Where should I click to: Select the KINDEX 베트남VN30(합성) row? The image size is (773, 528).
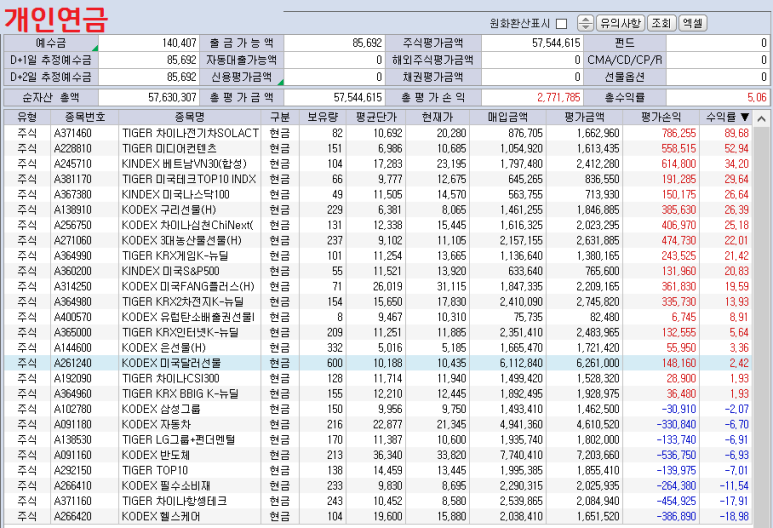379,164
